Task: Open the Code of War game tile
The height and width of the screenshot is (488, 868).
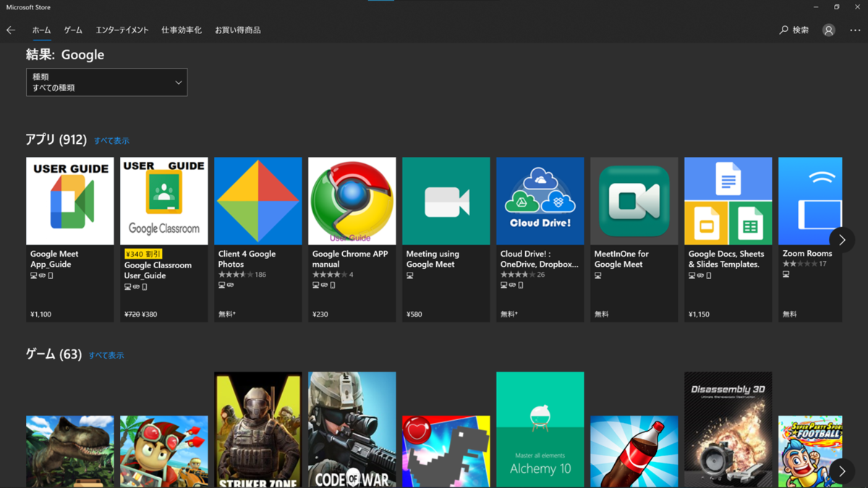Action: [352, 430]
